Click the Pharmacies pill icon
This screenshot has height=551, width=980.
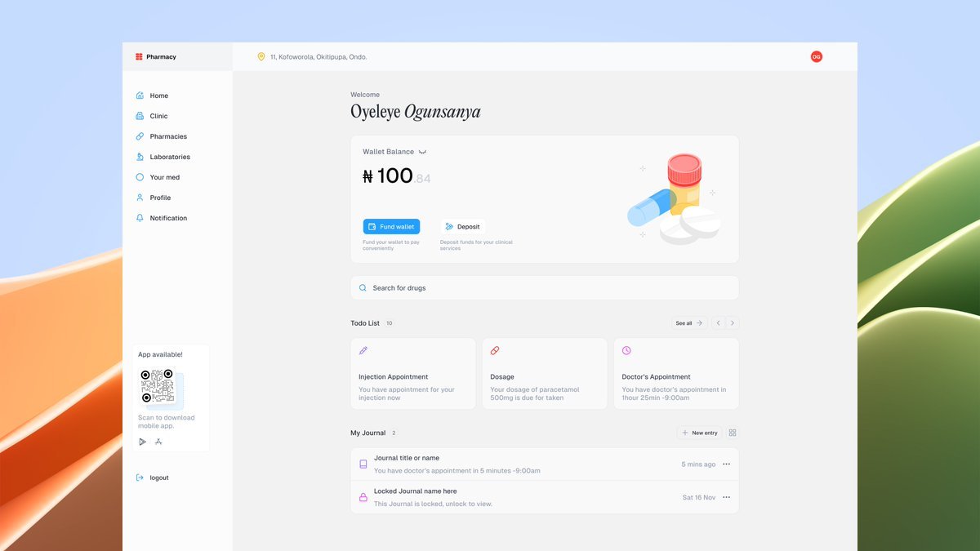[140, 136]
